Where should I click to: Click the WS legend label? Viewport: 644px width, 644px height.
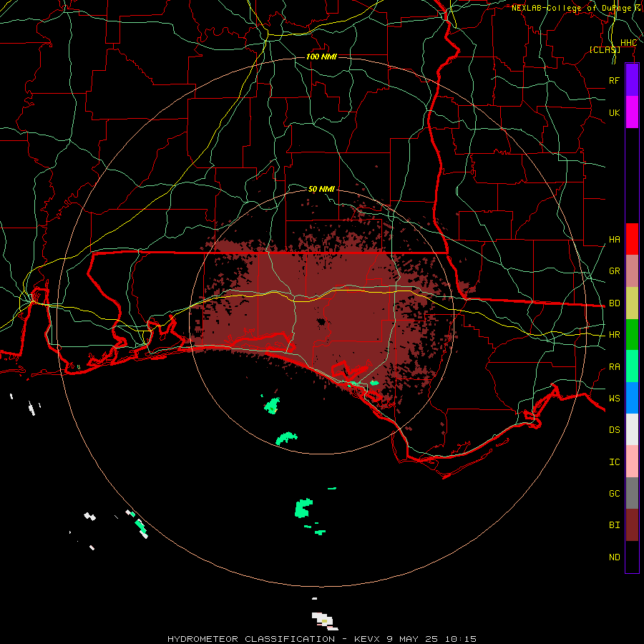(x=614, y=399)
